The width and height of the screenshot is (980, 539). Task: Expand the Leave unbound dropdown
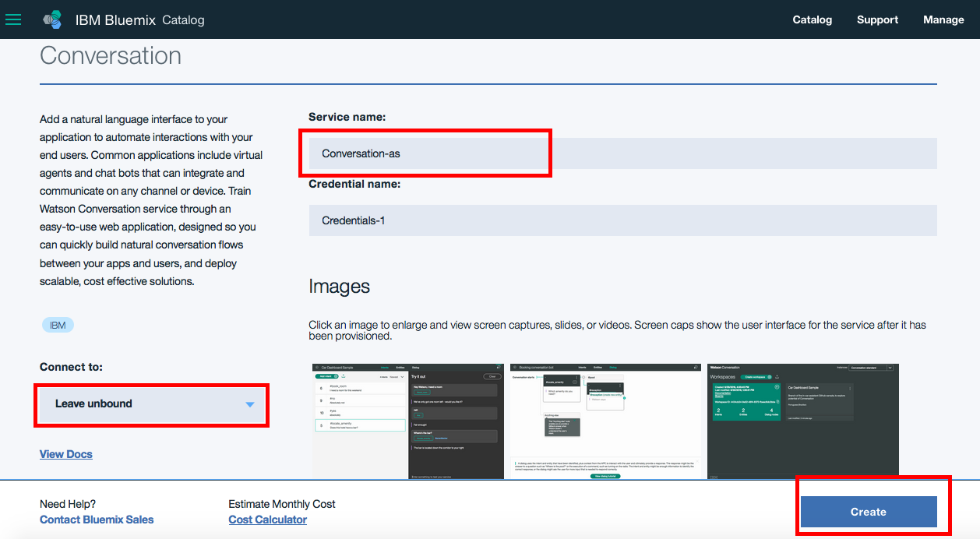(x=152, y=404)
